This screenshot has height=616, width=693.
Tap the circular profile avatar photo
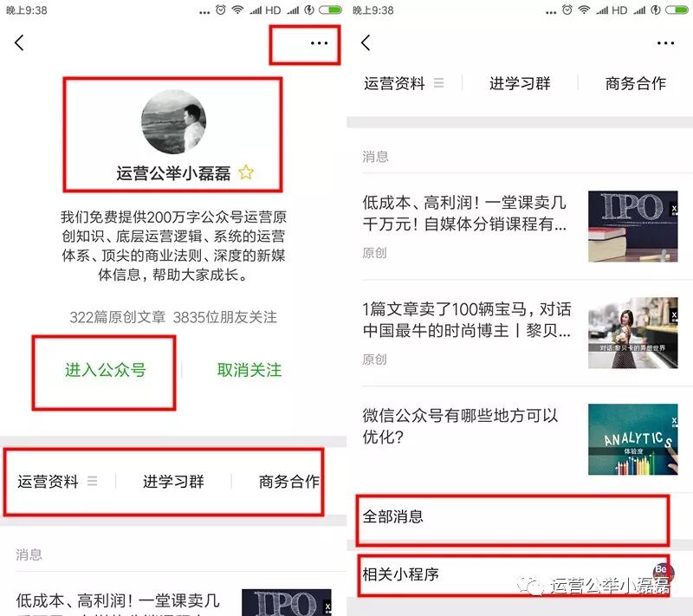click(x=174, y=122)
